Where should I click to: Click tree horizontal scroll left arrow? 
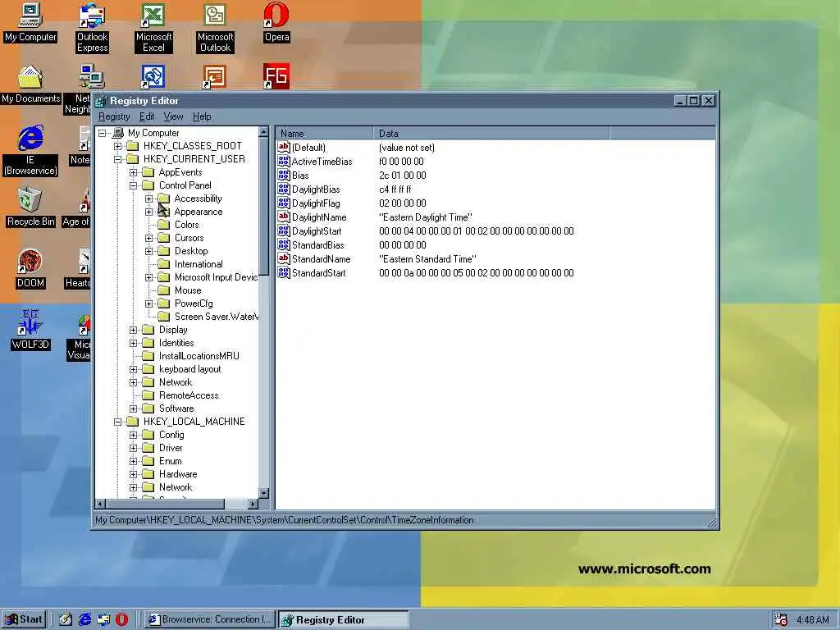click(100, 504)
